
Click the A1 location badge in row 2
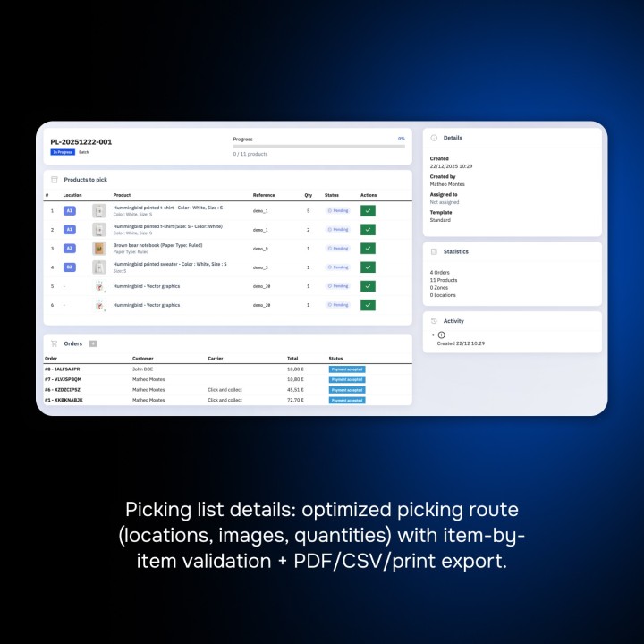(70, 230)
